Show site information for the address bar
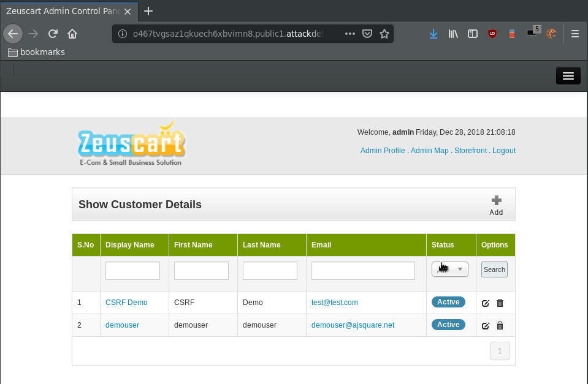 point(122,34)
